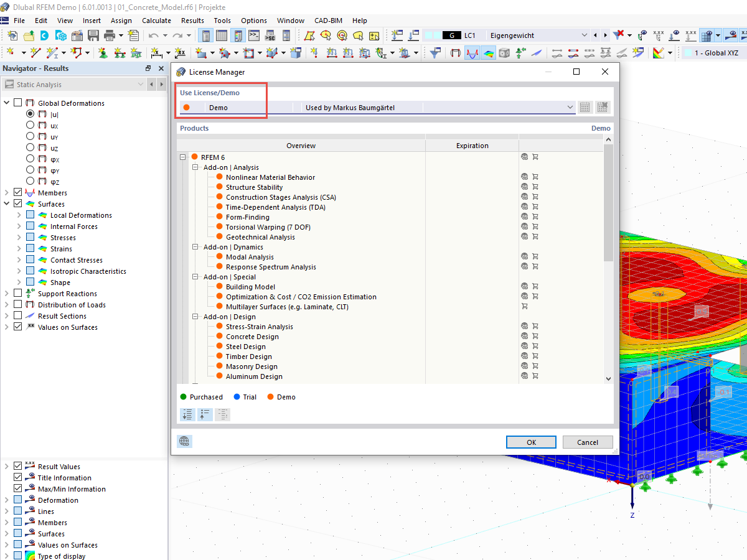The image size is (747, 560).
Task: Collapse the RFEM 6 tree node
Action: coord(182,157)
